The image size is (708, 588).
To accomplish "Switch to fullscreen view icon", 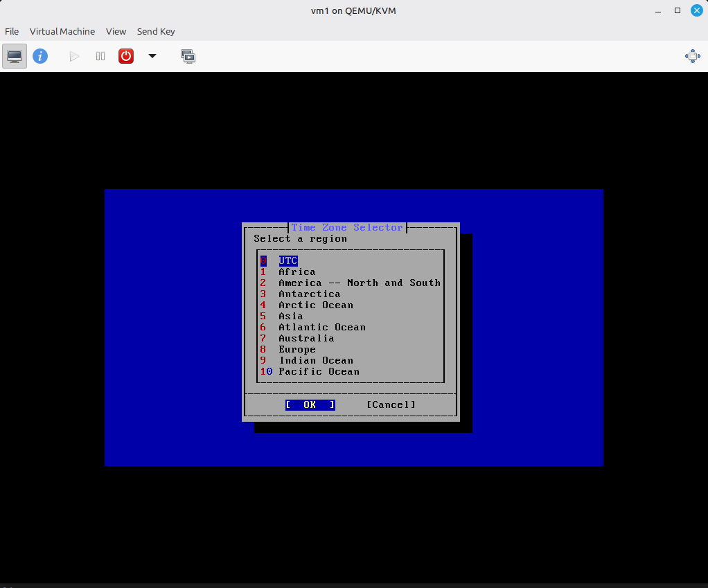I will click(692, 56).
